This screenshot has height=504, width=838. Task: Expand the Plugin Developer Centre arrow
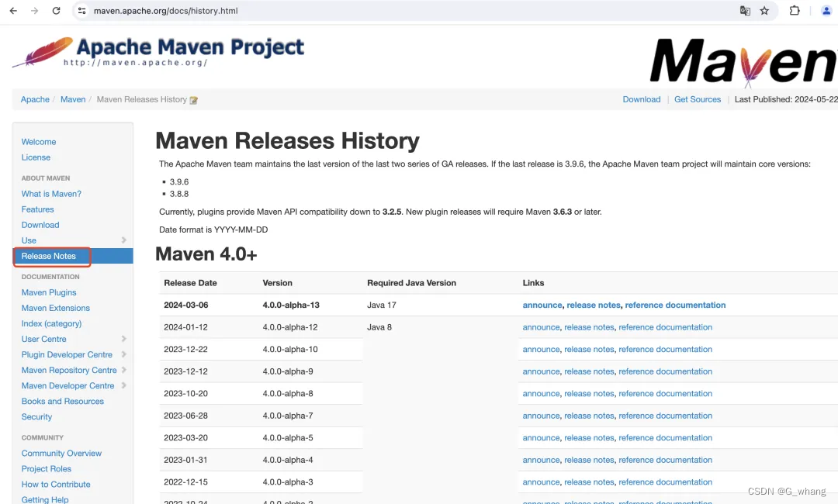pyautogui.click(x=124, y=354)
